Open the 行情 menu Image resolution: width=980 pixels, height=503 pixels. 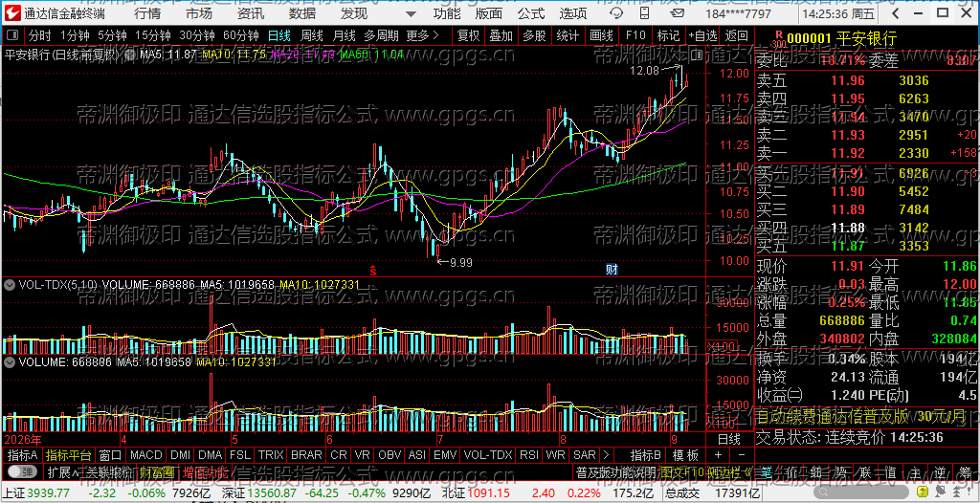pos(147,13)
